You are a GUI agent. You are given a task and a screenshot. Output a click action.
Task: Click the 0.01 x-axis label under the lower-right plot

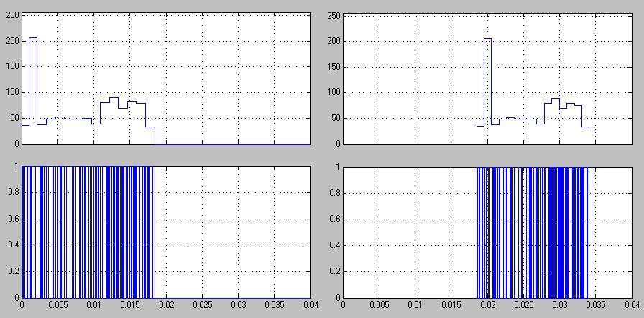415,305
